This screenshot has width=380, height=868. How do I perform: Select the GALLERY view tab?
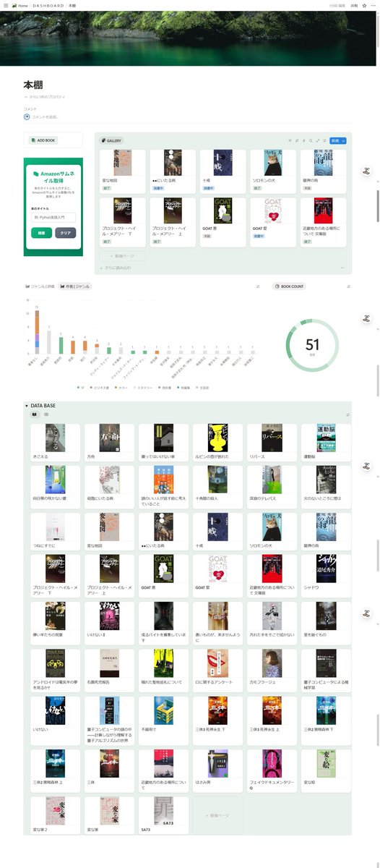pos(111,140)
